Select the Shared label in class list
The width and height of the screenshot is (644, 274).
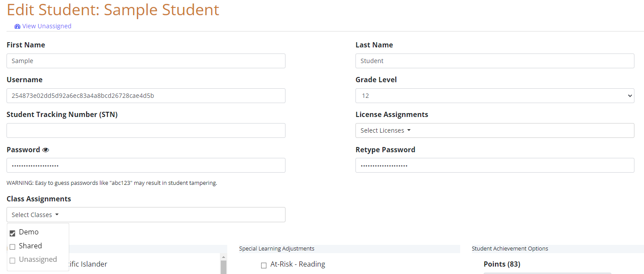click(30, 246)
